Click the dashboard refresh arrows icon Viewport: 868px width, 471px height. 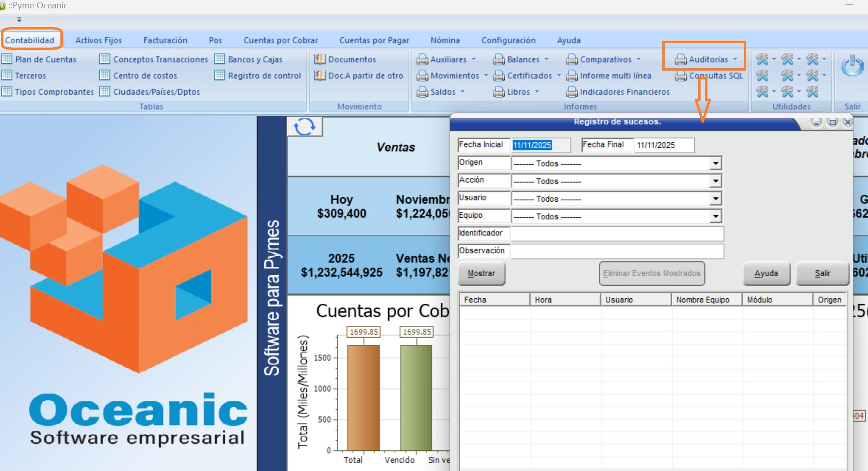pyautogui.click(x=304, y=127)
